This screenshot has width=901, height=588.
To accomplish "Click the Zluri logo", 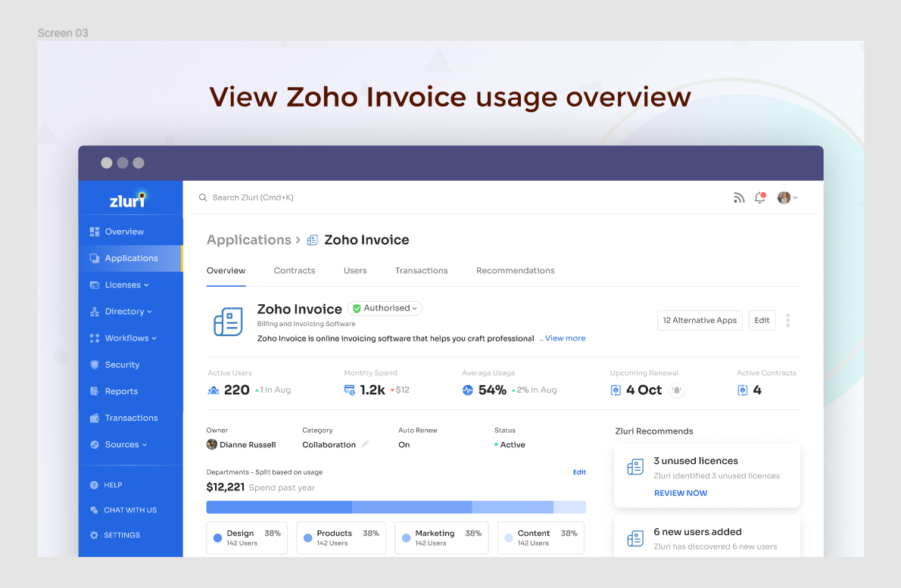I will point(129,199).
